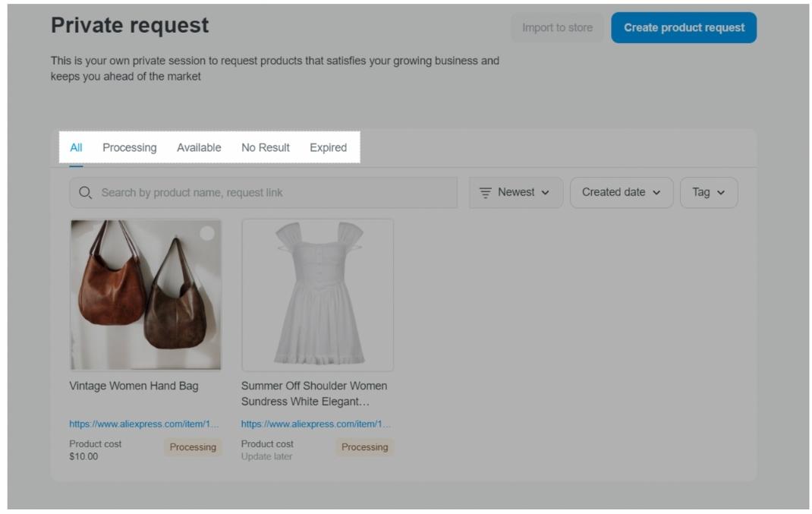Click the brown handbags product image

point(146,295)
